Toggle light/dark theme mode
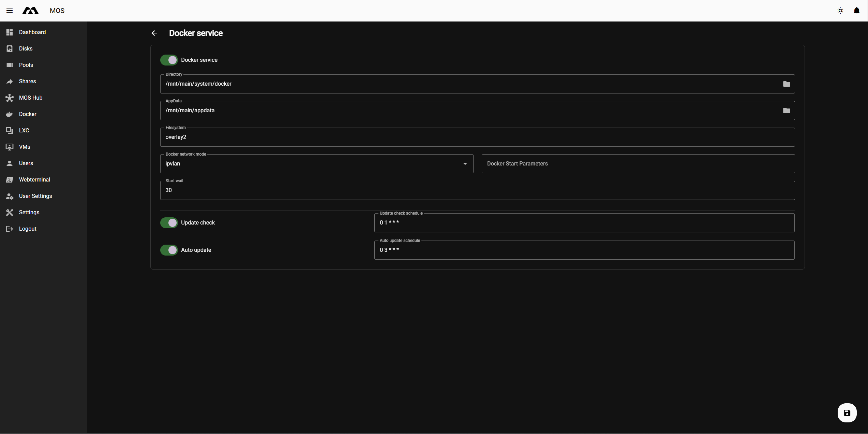The height and width of the screenshot is (434, 868). pos(840,11)
